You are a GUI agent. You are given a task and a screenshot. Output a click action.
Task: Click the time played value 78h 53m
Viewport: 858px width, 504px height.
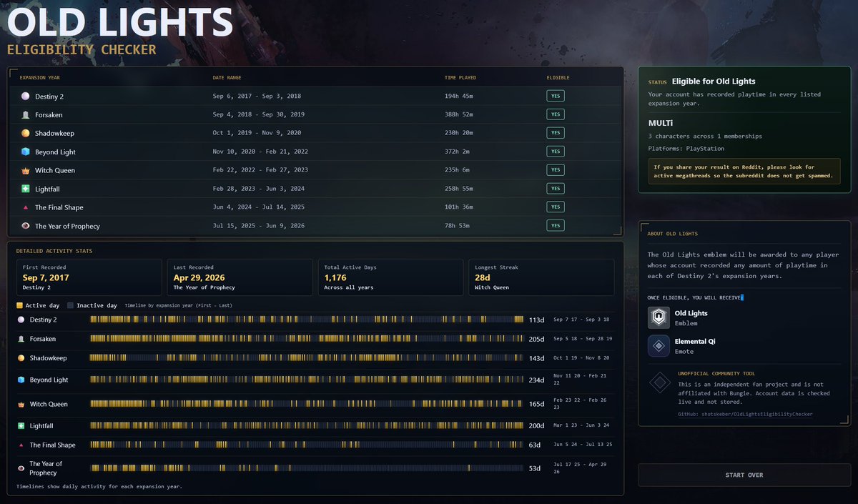[x=458, y=226]
